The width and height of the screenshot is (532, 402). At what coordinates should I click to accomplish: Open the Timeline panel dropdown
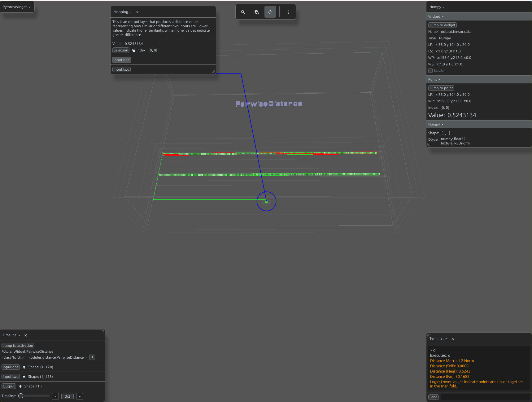(x=11, y=335)
